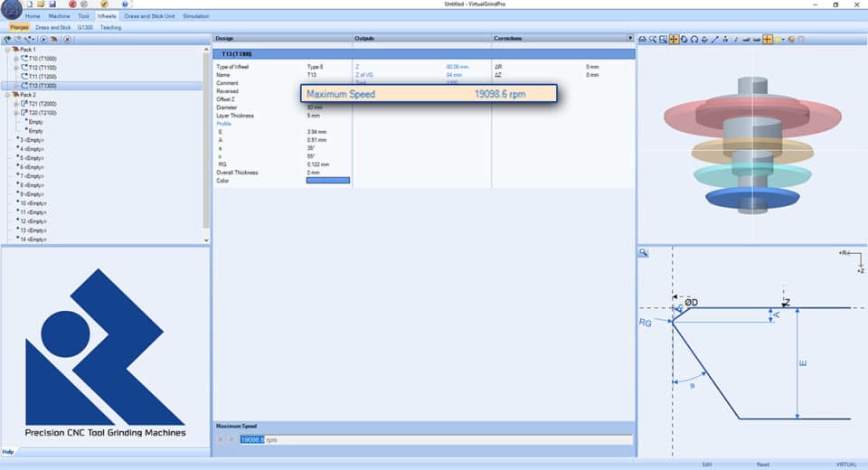Select the Teaching sub-tab

pos(110,27)
